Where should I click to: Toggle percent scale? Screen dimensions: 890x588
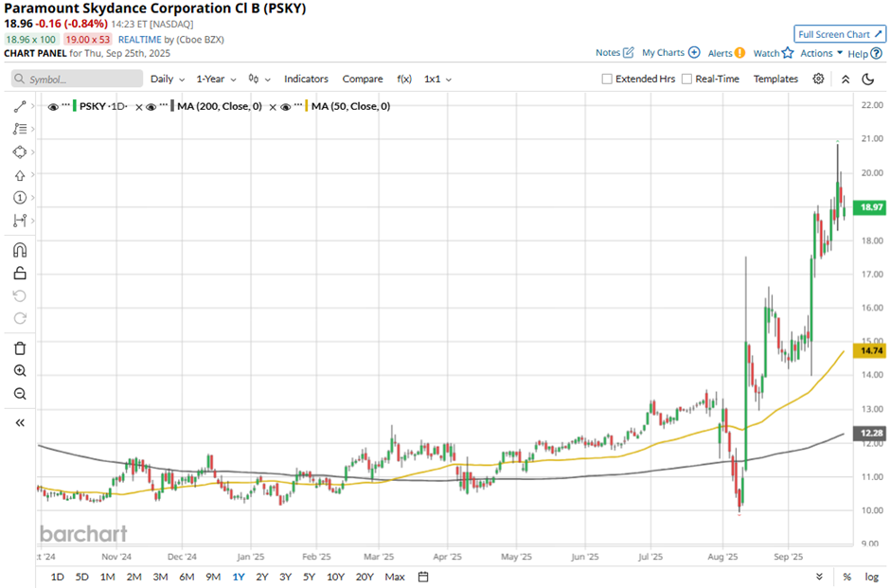[846, 577]
